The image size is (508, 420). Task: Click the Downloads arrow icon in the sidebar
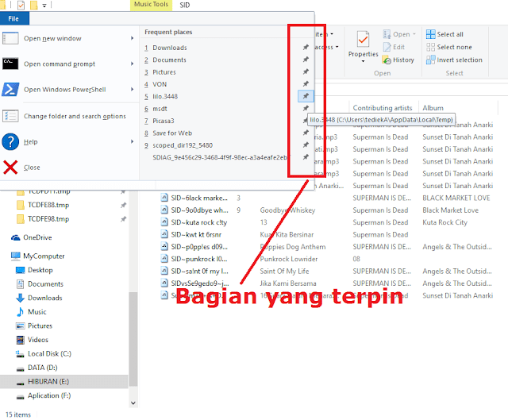coord(20,298)
